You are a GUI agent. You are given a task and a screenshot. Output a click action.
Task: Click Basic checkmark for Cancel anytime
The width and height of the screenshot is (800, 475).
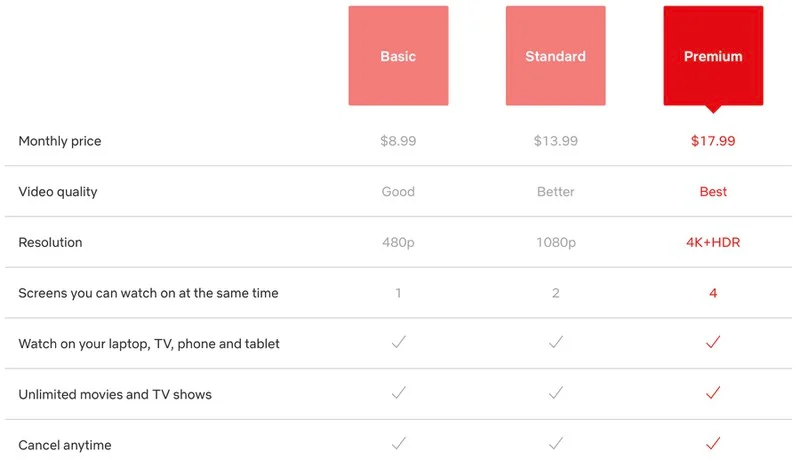tap(398, 443)
